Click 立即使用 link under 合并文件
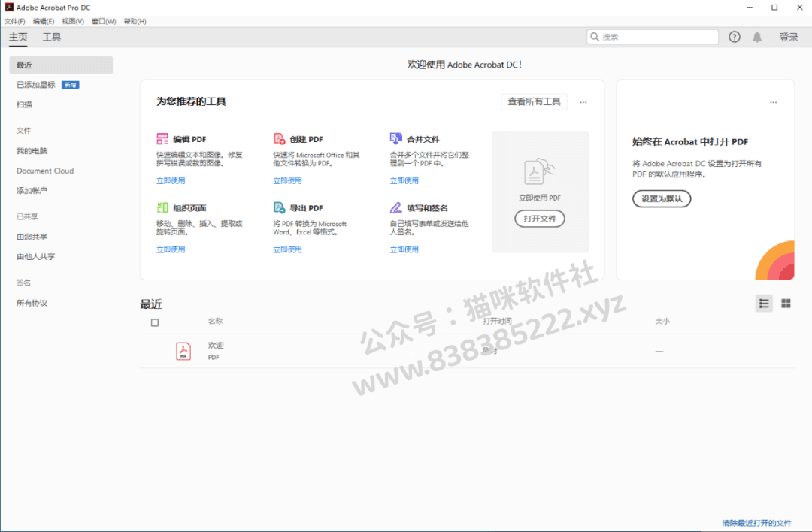This screenshot has height=532, width=812. [404, 180]
